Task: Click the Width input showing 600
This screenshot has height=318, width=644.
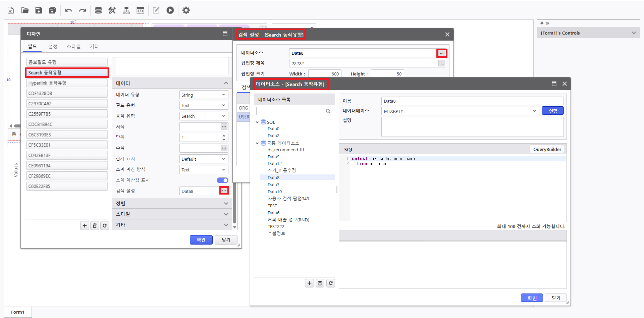Action: click(x=325, y=74)
